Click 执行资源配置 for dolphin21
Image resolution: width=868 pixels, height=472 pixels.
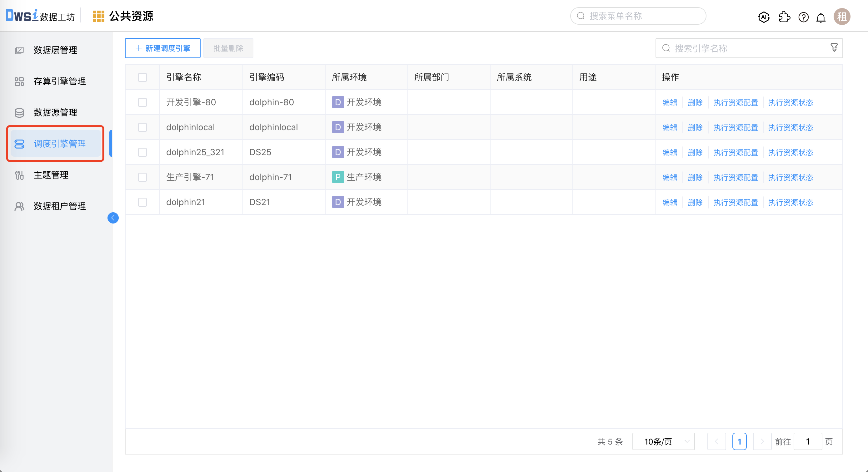point(736,202)
